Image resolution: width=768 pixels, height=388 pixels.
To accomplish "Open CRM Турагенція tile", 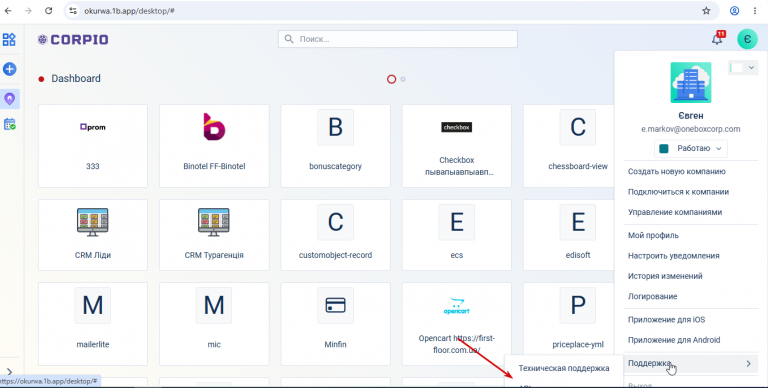I will 214,235.
